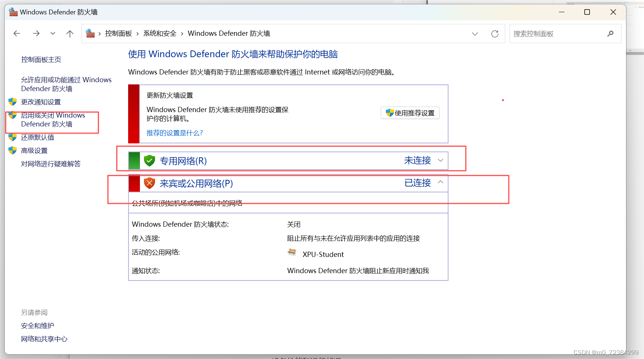Open 允许应用或功能通过 Windows Defender 防火墙
Image resolution: width=644 pixels, height=359 pixels.
pyautogui.click(x=66, y=84)
